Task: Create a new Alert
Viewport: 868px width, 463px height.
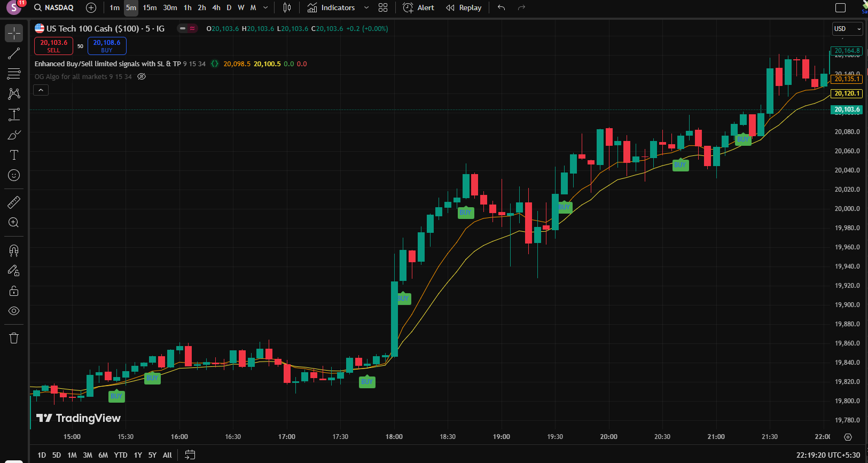Action: coord(418,7)
